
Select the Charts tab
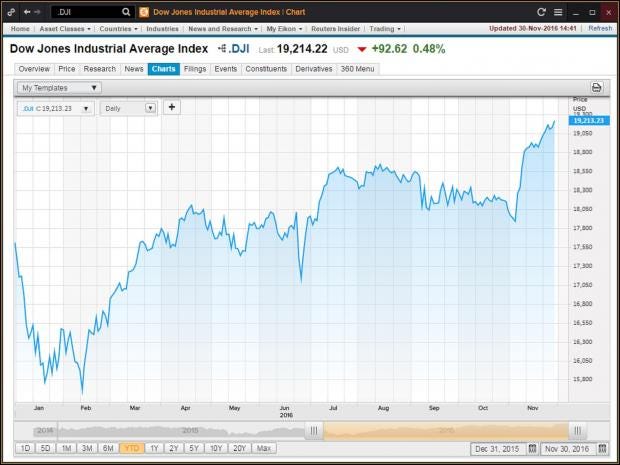pyautogui.click(x=164, y=69)
